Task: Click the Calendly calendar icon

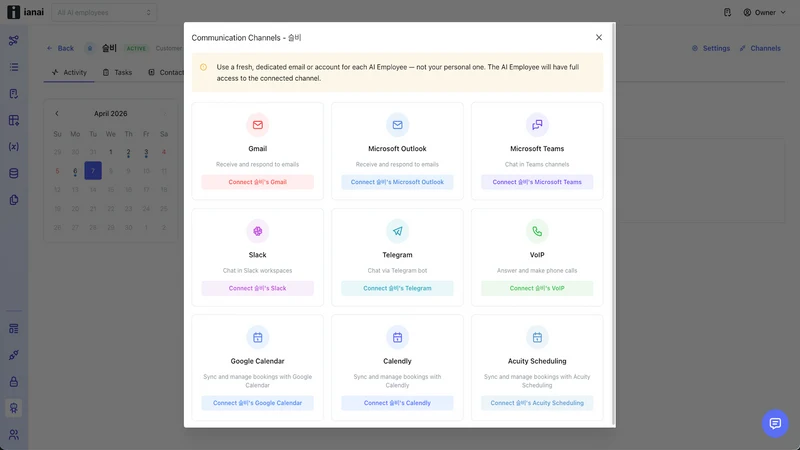Action: [x=397, y=337]
